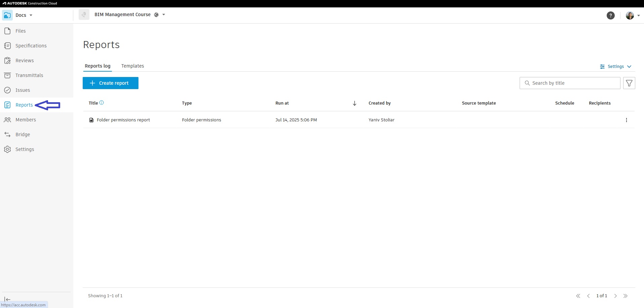Screen dimensions: 644x308
Task: Expand the Docs product switcher dropdown
Action: (31, 15)
